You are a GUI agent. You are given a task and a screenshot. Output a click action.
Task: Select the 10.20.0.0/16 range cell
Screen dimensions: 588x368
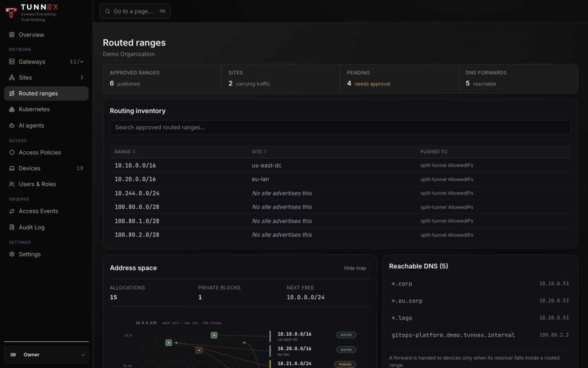135,180
